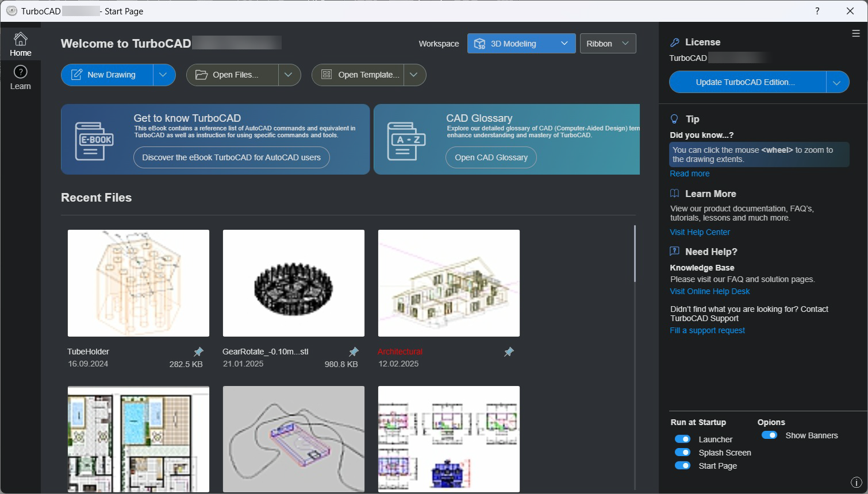
Task: Toggle the Start Page startup switch
Action: click(682, 465)
